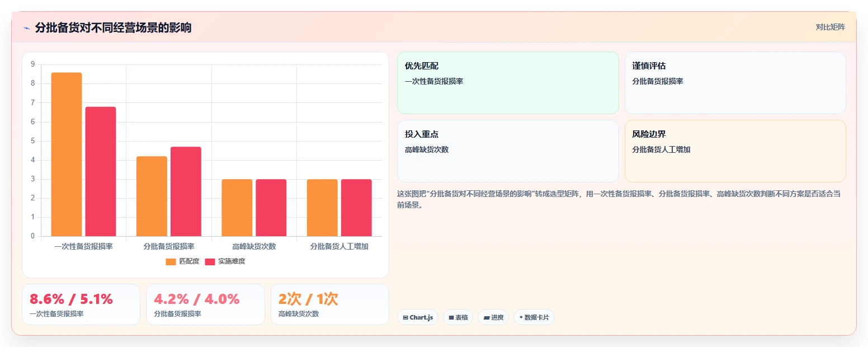This screenshot has height=347, width=868.
Task: Click the lightning icon beside the title
Action: 26,27
